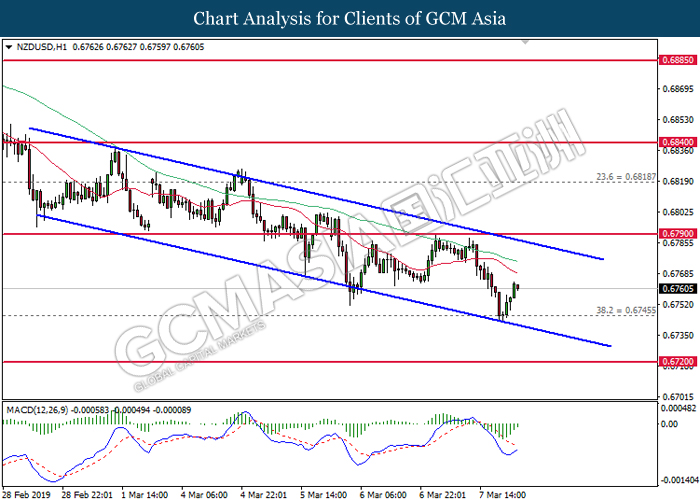Click the triangle arrow beside NZDUSD,H1
The height and width of the screenshot is (500, 700).
tap(9, 46)
